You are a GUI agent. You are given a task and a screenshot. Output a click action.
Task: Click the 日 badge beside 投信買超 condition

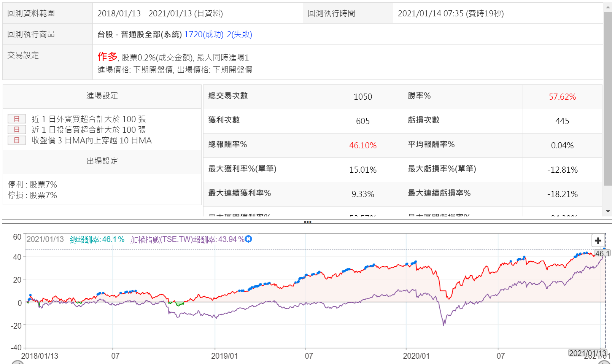coord(17,130)
